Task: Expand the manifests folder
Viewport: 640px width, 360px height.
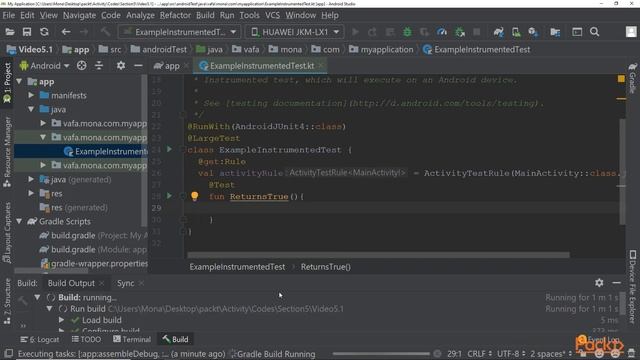Action: 31,95
